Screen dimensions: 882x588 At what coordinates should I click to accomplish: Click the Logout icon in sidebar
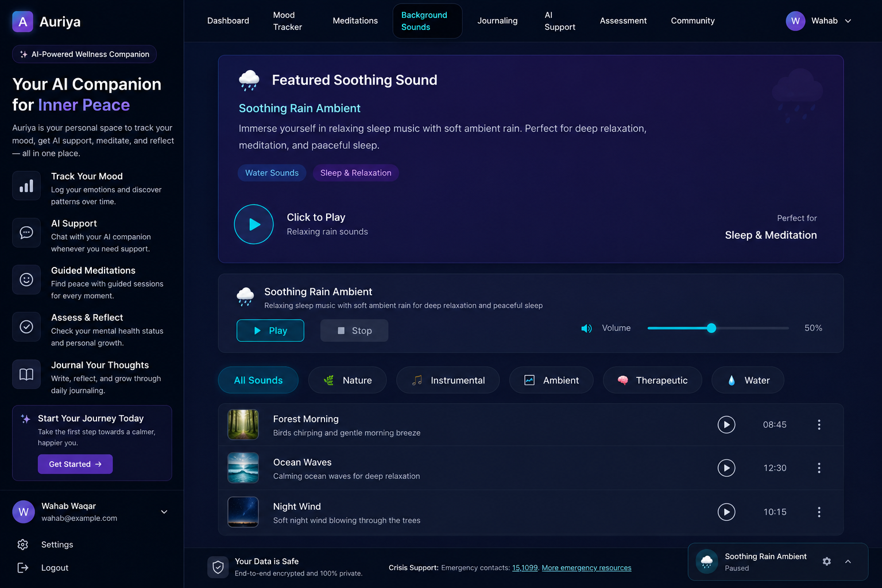[23, 568]
